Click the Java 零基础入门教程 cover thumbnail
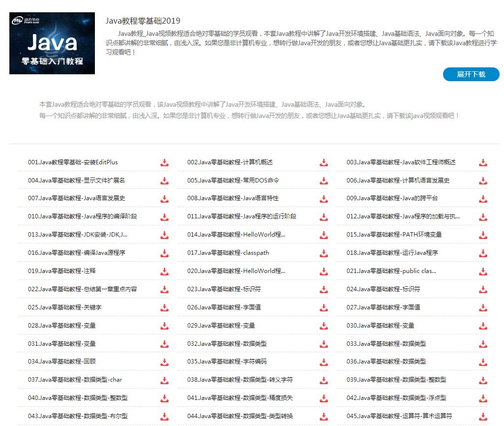This screenshot has width=504, height=426. [52, 43]
